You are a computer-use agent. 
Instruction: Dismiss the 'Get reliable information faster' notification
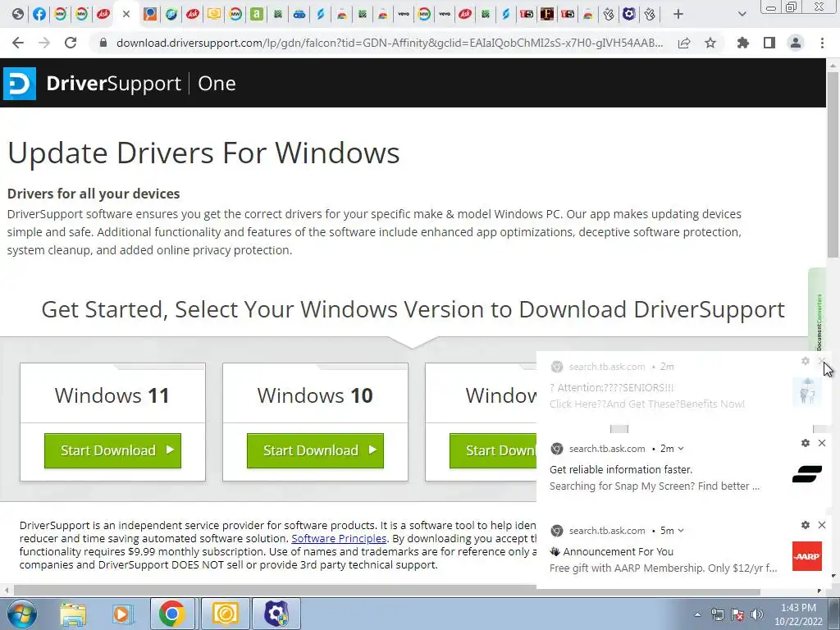coord(822,443)
